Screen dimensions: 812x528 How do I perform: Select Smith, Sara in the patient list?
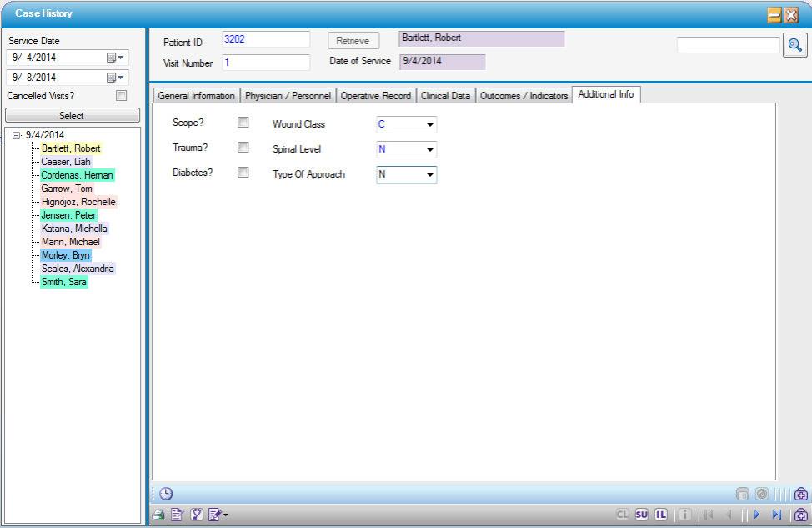[63, 282]
